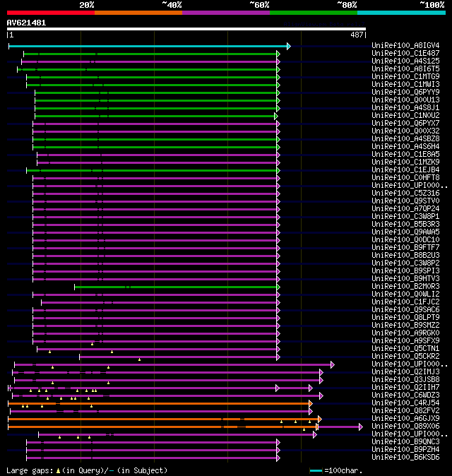
Task: Select the UniRef100_C0HFT8 label
Action: tap(405, 177)
